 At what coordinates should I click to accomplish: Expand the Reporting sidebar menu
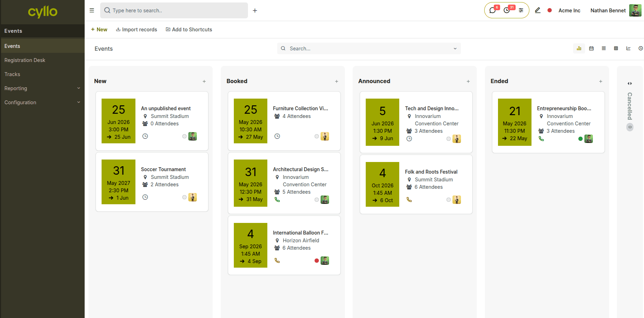[42, 88]
